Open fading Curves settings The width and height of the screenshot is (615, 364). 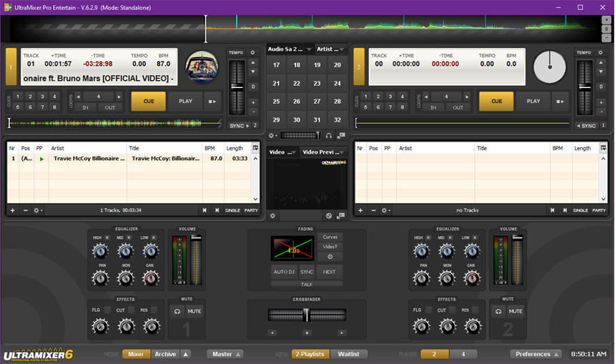(x=330, y=237)
